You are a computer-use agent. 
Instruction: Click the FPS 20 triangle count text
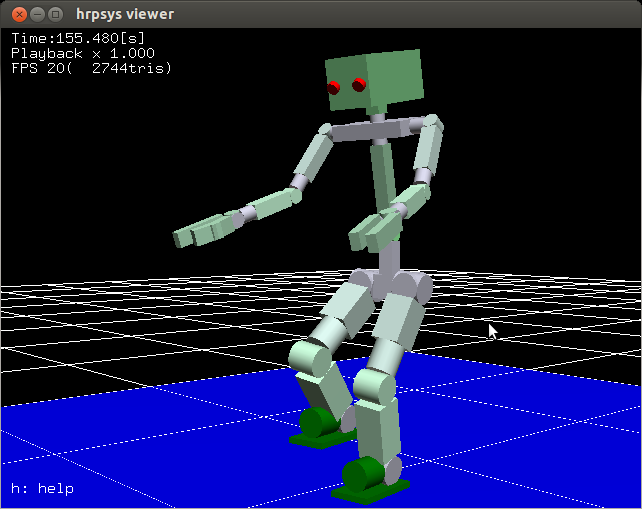(x=91, y=68)
